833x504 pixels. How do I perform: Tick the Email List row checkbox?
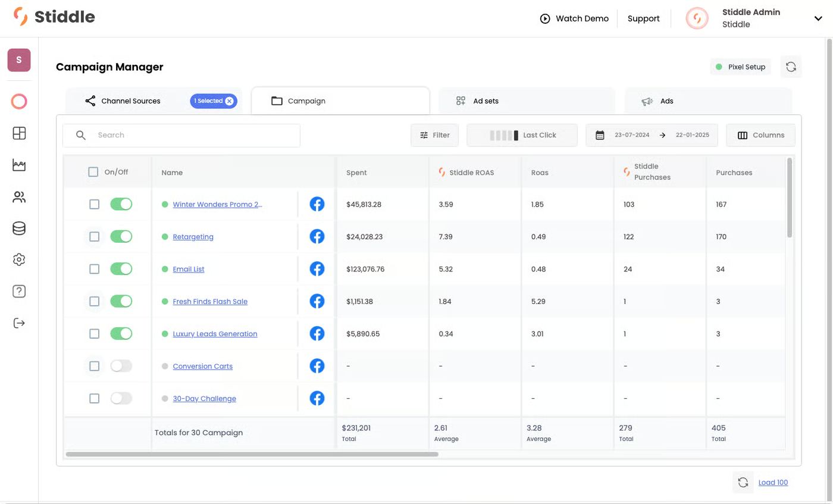coord(94,269)
